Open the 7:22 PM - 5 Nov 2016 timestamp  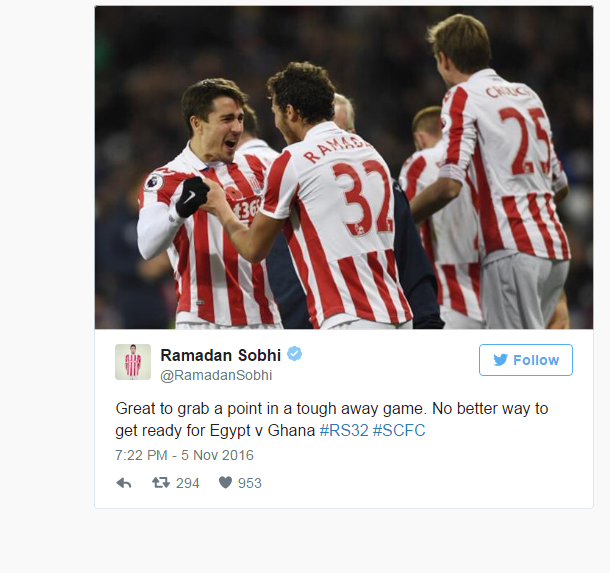184,455
